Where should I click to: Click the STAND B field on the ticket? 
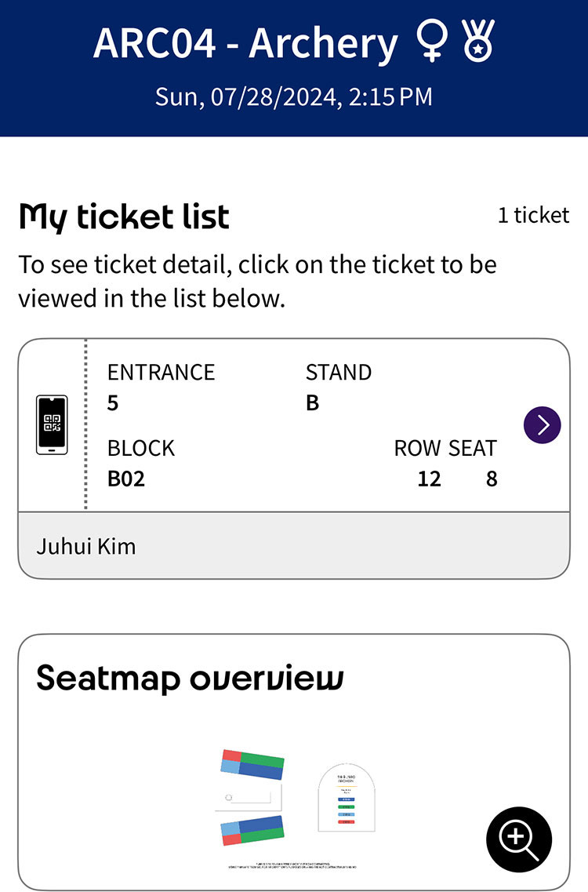[x=338, y=387]
